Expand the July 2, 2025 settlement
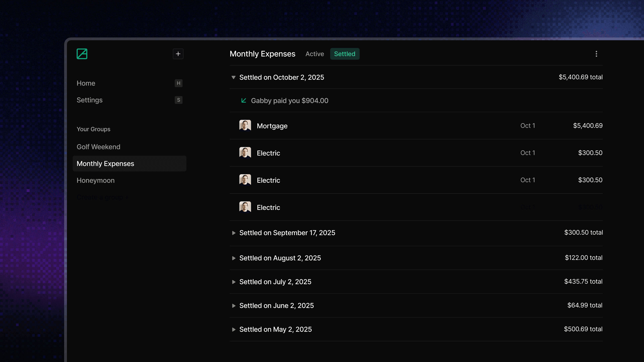Screen dimensions: 644x362 coord(234,282)
